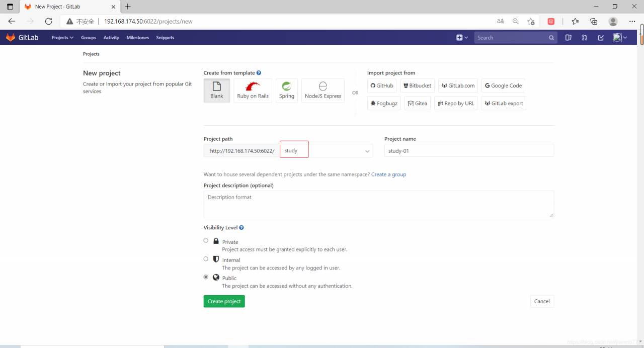Import project from Gitea
This screenshot has width=644, height=348.
(x=418, y=103)
